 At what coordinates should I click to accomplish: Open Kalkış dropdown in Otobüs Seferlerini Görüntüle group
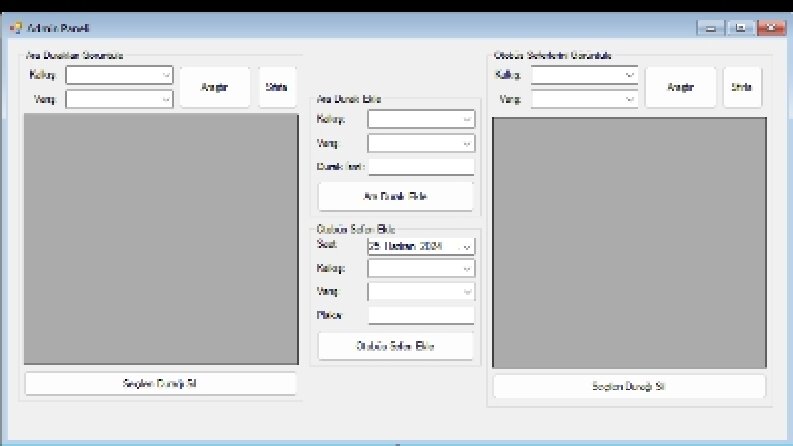coord(584,75)
